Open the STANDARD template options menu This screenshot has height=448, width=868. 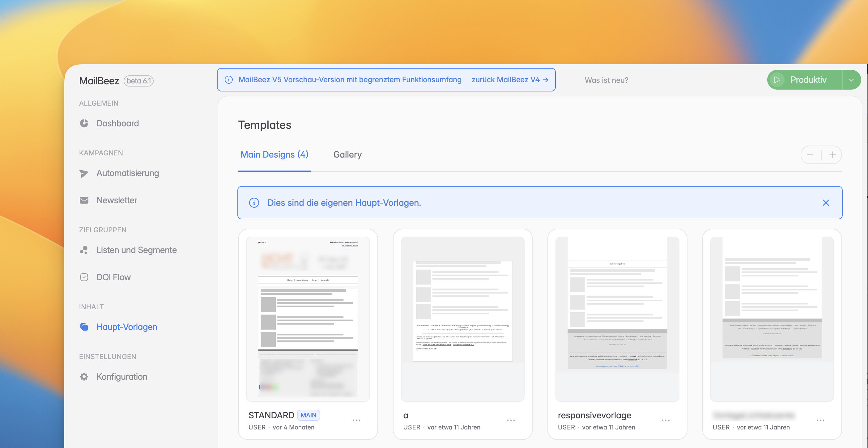pos(356,420)
